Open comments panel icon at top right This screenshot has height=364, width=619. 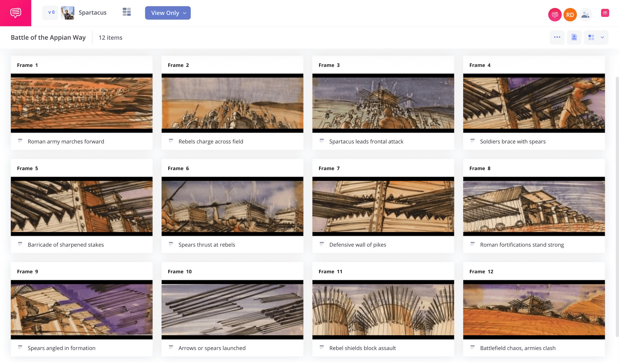(605, 13)
